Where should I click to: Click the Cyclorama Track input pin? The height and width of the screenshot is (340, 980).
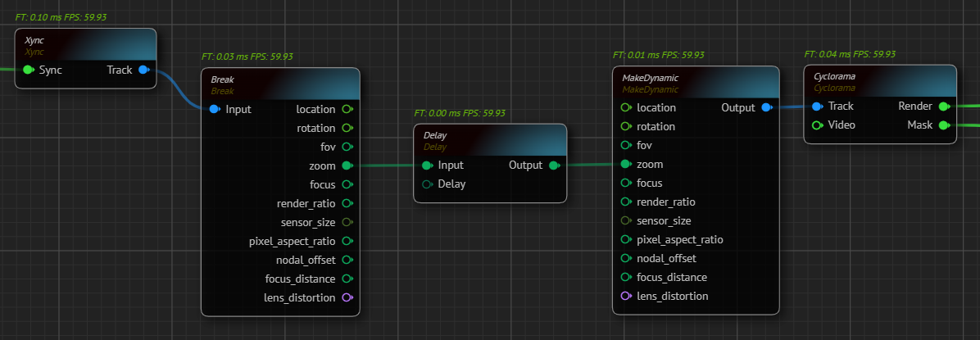click(817, 107)
